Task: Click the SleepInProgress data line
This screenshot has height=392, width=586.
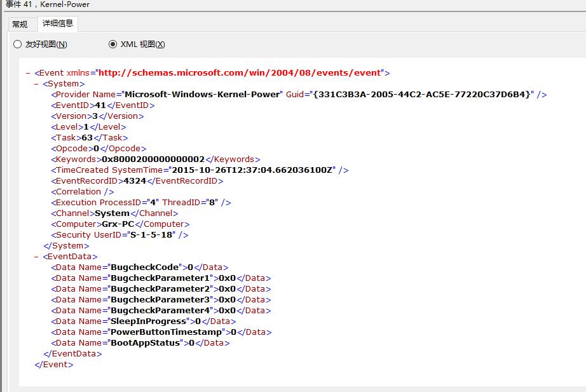Action: (x=144, y=321)
